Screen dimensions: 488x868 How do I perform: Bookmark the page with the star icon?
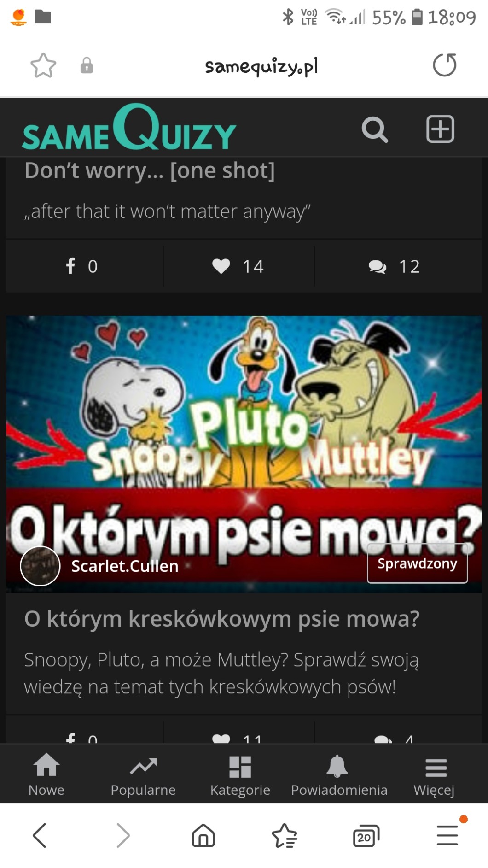coord(43,65)
